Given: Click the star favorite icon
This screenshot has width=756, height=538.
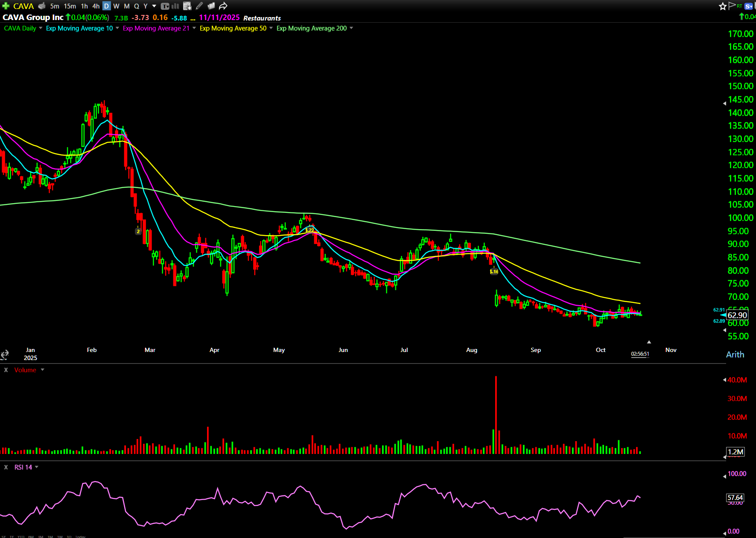Looking at the screenshot, I should point(722,6).
